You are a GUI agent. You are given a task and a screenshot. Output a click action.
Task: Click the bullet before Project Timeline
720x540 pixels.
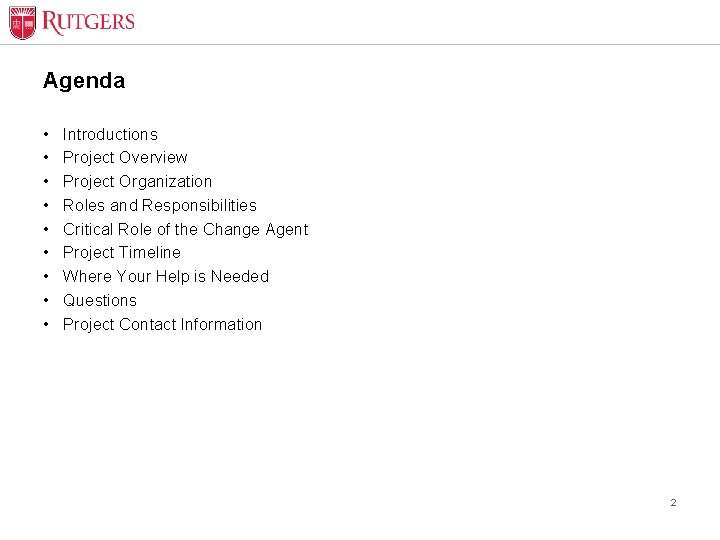(x=46, y=253)
